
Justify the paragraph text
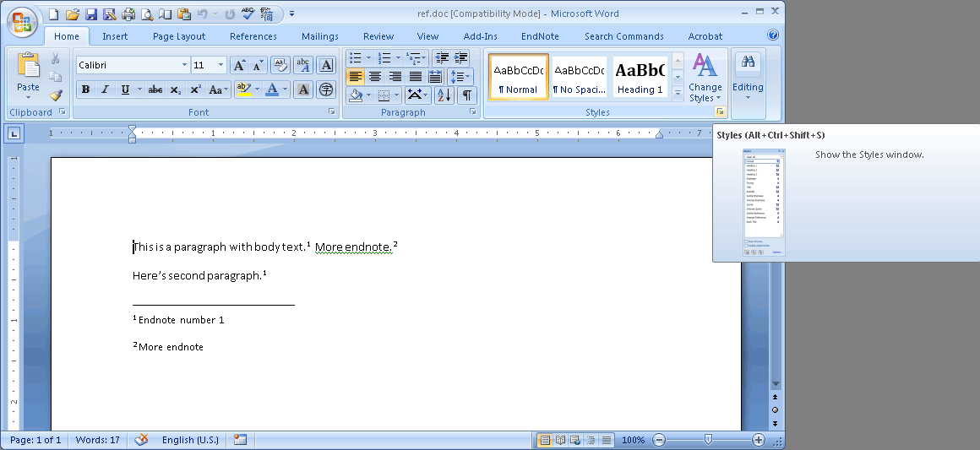click(415, 77)
